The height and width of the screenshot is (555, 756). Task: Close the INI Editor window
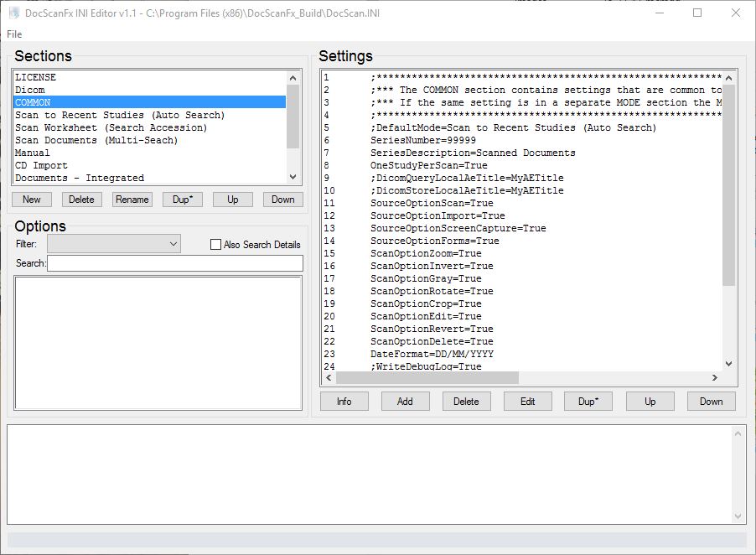(x=735, y=13)
